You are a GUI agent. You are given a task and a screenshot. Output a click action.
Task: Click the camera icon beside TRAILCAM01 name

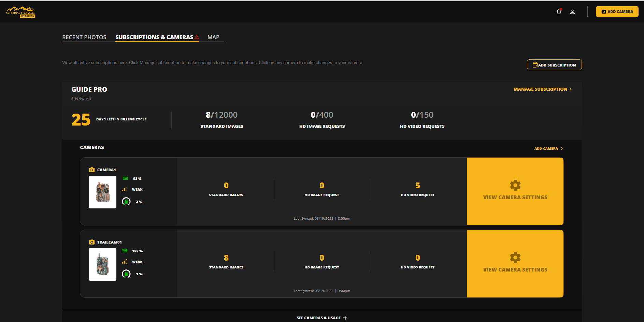coord(92,242)
